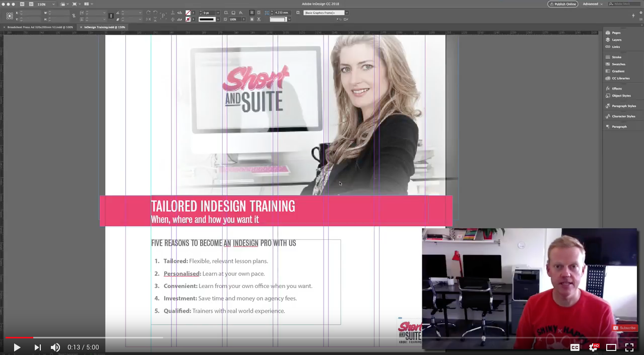This screenshot has height=355, width=644.
Task: Toggle constrain proportions between width and height fields
Action: click(x=74, y=16)
